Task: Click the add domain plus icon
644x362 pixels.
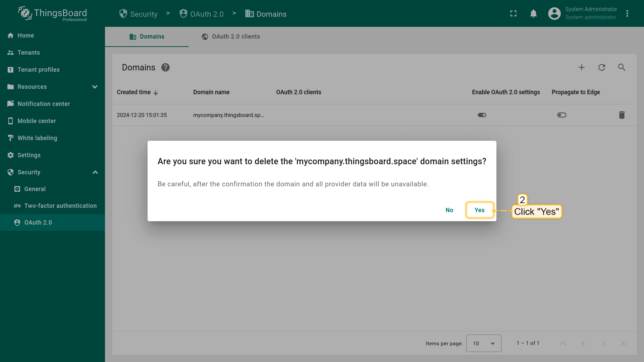Action: (x=582, y=67)
